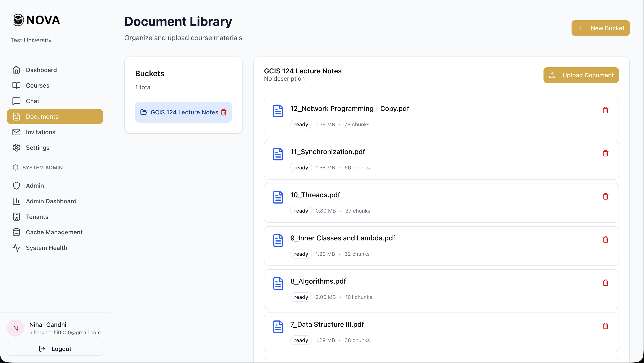Open Cache Management admin page
644x363 pixels.
(54, 232)
